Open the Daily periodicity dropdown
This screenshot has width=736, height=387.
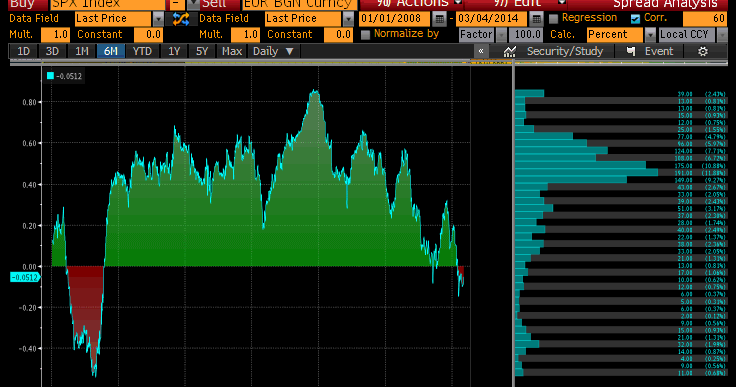click(x=274, y=51)
